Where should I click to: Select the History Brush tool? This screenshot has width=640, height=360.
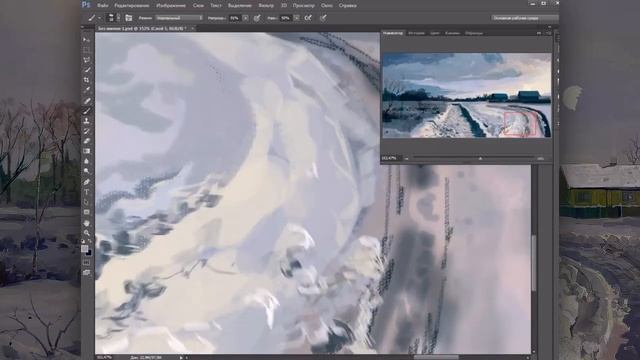coord(87,131)
